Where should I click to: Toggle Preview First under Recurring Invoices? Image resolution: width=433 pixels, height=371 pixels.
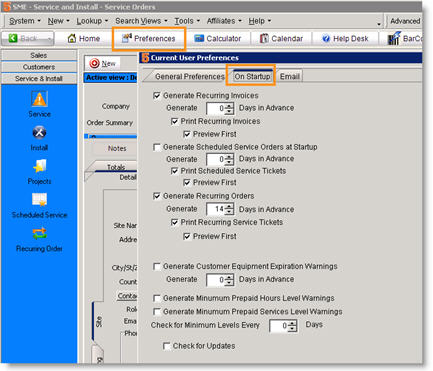(187, 134)
